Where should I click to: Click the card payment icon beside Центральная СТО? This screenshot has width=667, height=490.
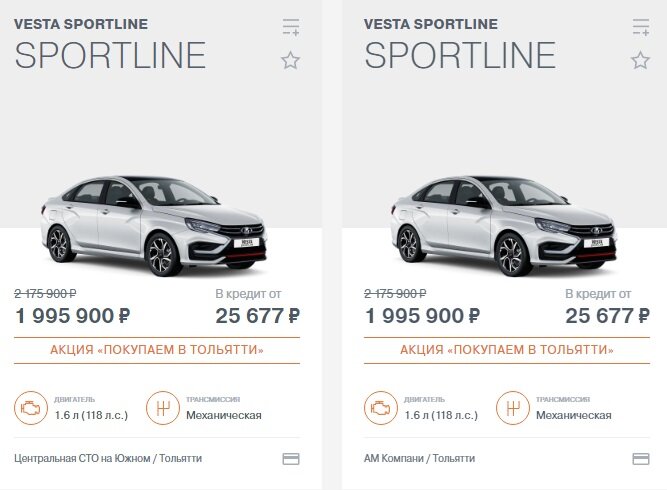pos(291,459)
